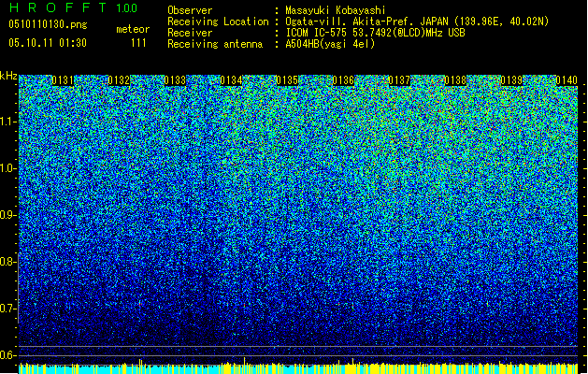The width and height of the screenshot is (588, 374).
Task: Click the 0134 time marker
Action: tap(232, 80)
